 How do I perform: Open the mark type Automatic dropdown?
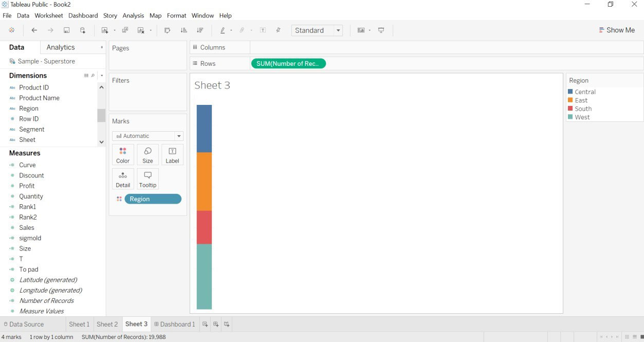click(148, 136)
